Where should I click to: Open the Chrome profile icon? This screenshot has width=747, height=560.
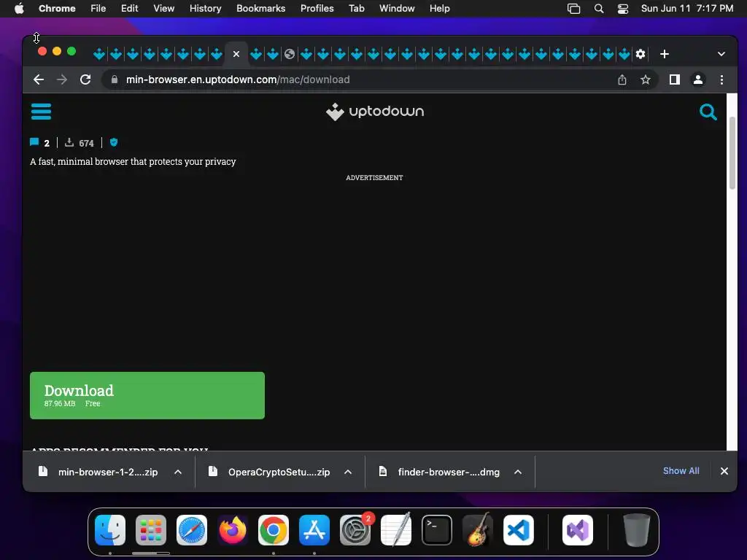click(698, 79)
